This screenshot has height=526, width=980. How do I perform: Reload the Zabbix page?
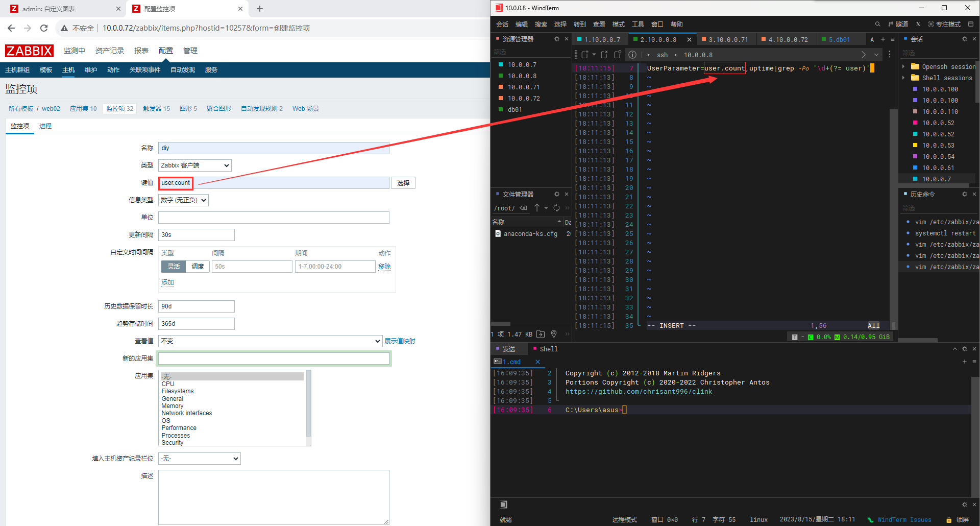(44, 28)
